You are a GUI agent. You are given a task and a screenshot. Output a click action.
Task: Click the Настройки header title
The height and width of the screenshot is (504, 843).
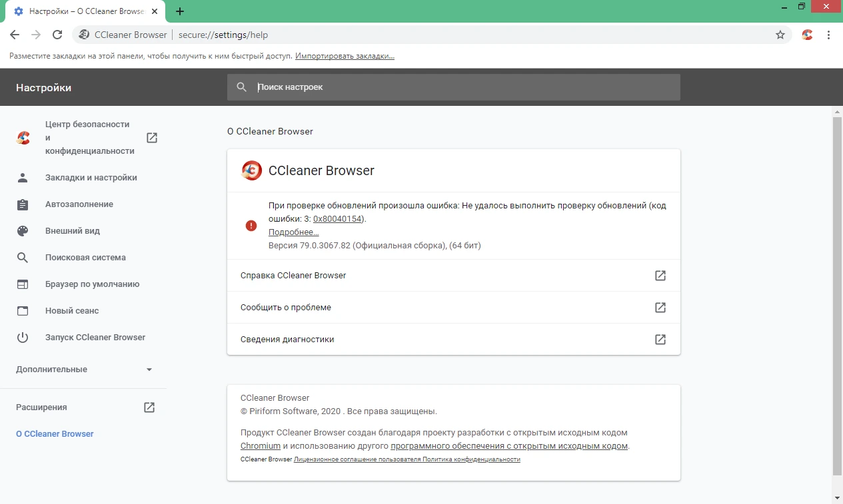click(x=44, y=88)
